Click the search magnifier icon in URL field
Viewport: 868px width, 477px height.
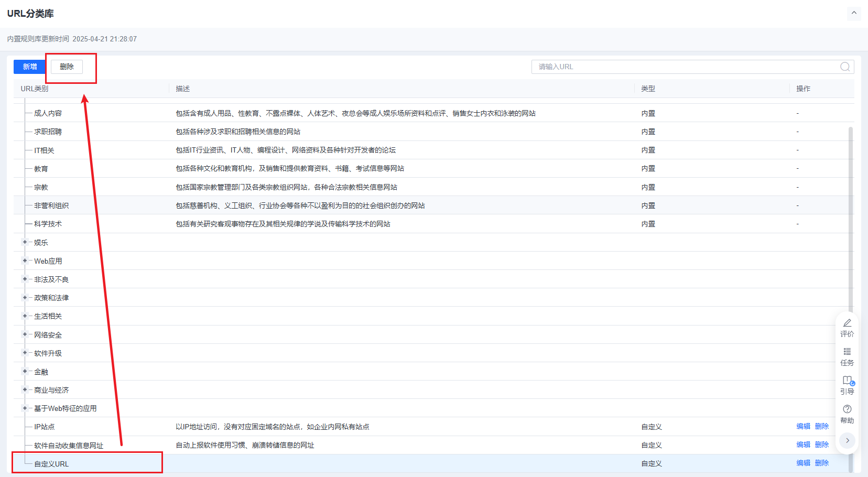coord(844,67)
